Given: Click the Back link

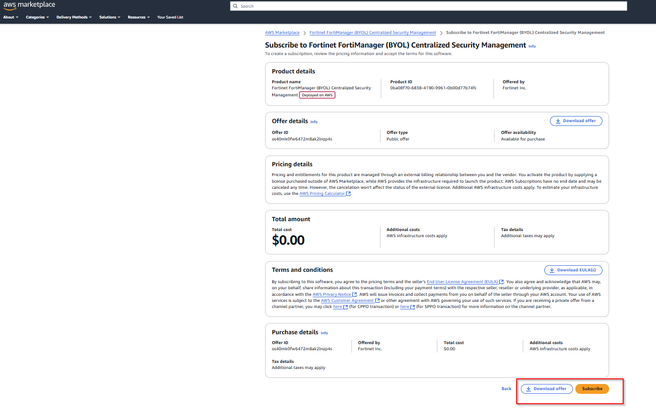Looking at the screenshot, I should 506,389.
